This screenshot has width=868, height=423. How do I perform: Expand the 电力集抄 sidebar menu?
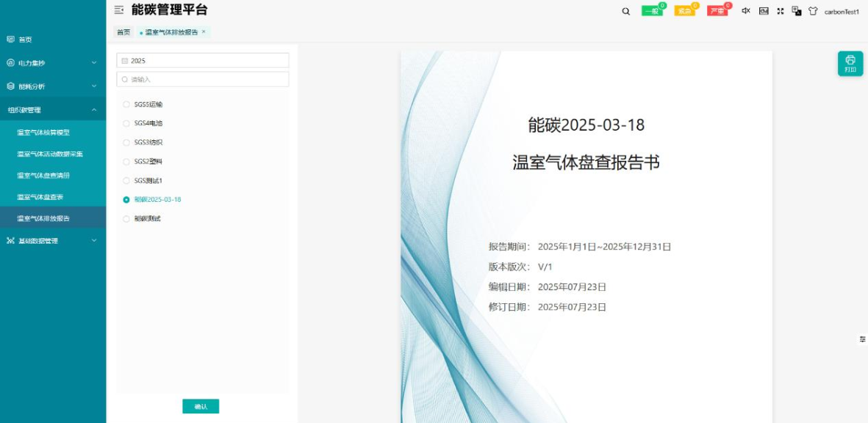click(53, 63)
